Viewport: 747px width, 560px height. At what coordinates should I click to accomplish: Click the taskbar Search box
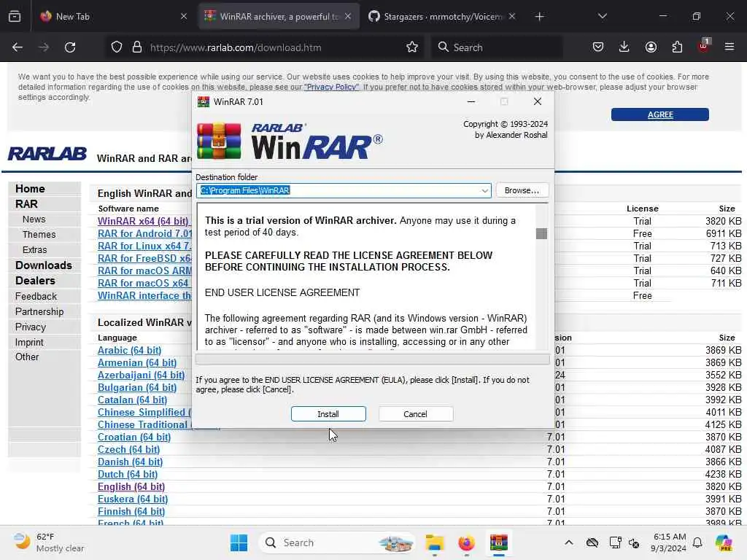pos(336,542)
